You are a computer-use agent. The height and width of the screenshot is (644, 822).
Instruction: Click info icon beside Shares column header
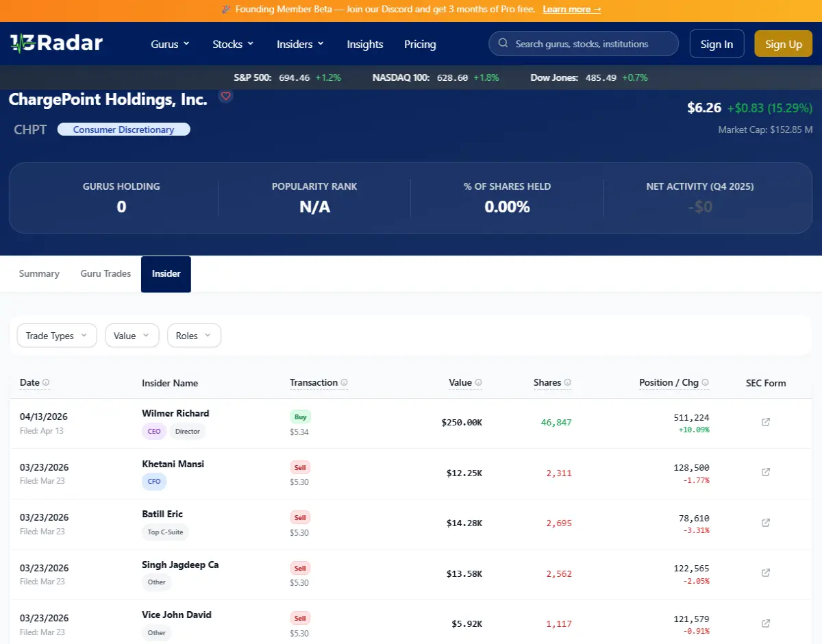(x=568, y=383)
